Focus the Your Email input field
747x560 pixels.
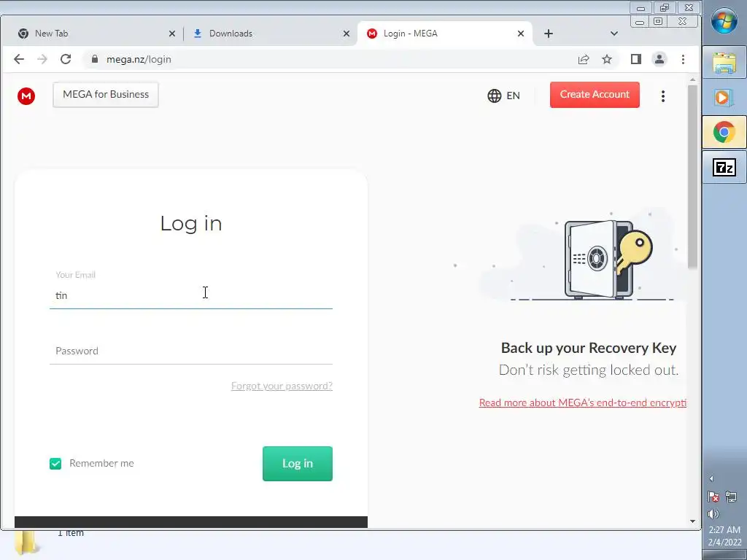coord(191,295)
